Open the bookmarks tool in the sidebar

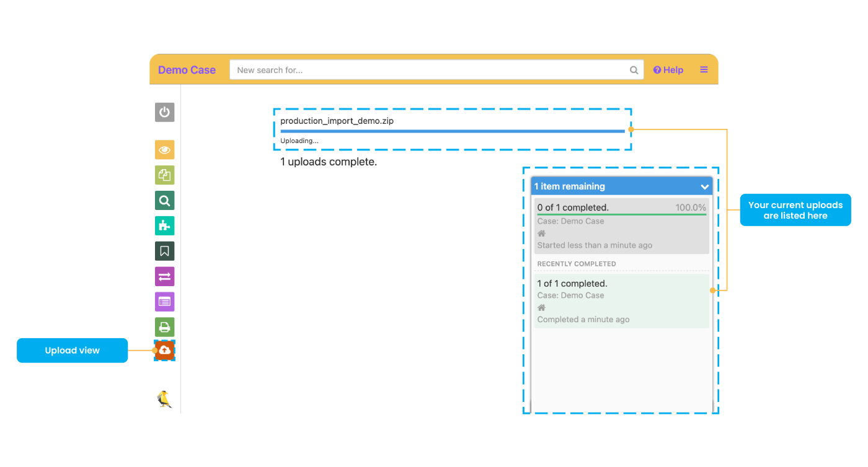164,251
